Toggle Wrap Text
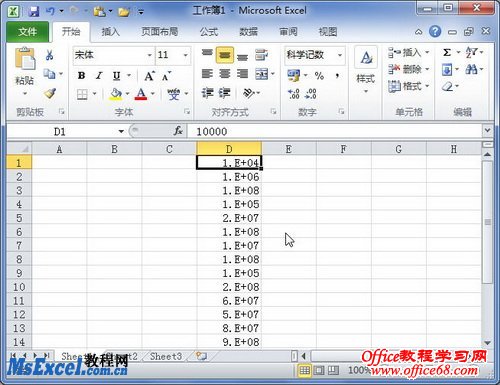 (x=262, y=55)
